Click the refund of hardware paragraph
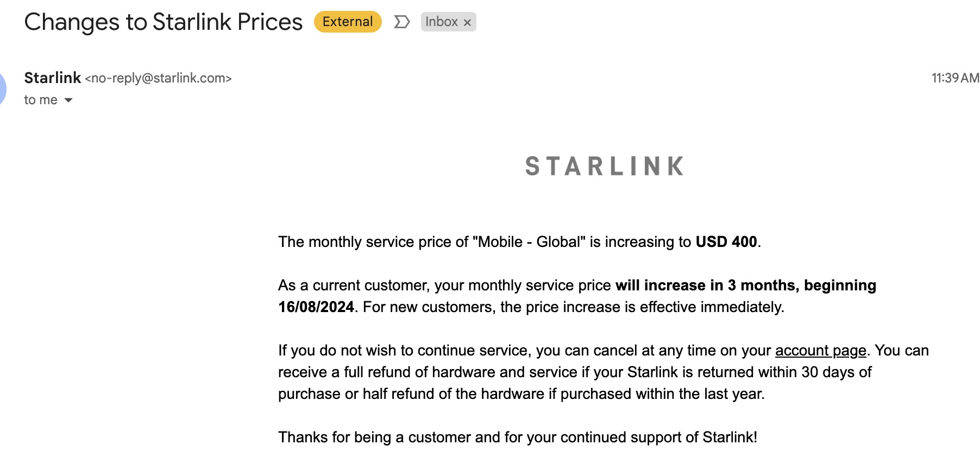Viewport: 980px width, 470px height. [x=604, y=372]
